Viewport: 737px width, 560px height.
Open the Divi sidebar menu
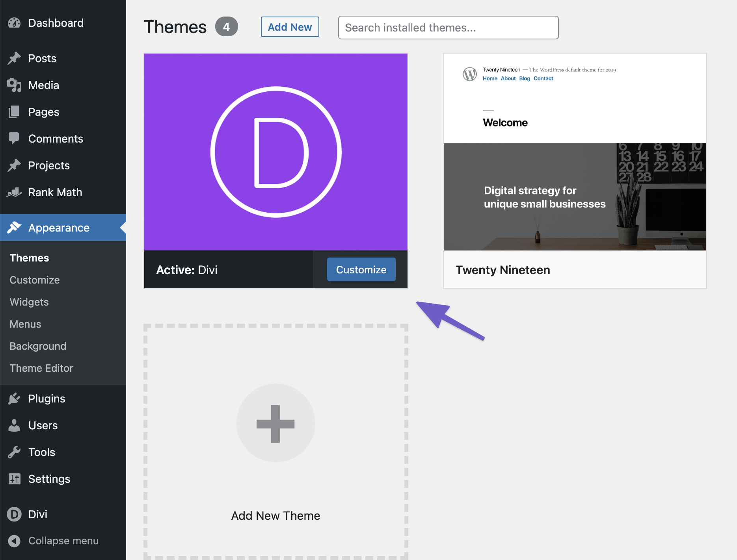[63, 514]
